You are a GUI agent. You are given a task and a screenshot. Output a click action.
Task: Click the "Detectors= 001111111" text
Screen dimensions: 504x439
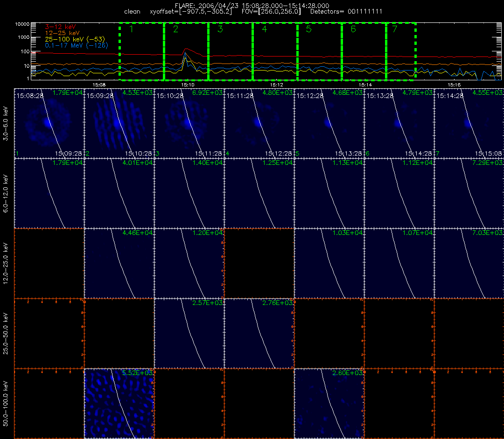click(x=346, y=12)
